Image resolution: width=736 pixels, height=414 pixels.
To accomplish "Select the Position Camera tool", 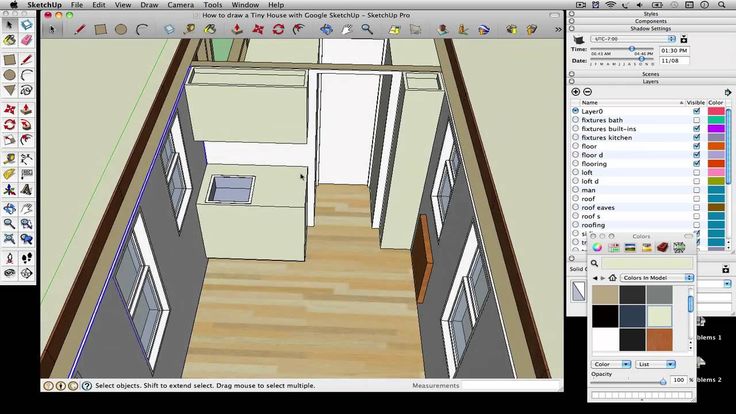I will (9, 258).
